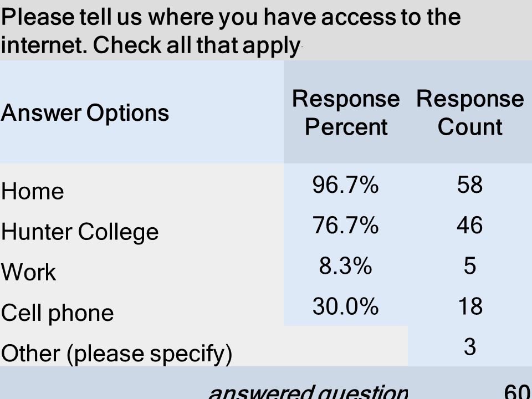
Task: Click the 30.0% Cell phone percent value
Action: point(345,306)
